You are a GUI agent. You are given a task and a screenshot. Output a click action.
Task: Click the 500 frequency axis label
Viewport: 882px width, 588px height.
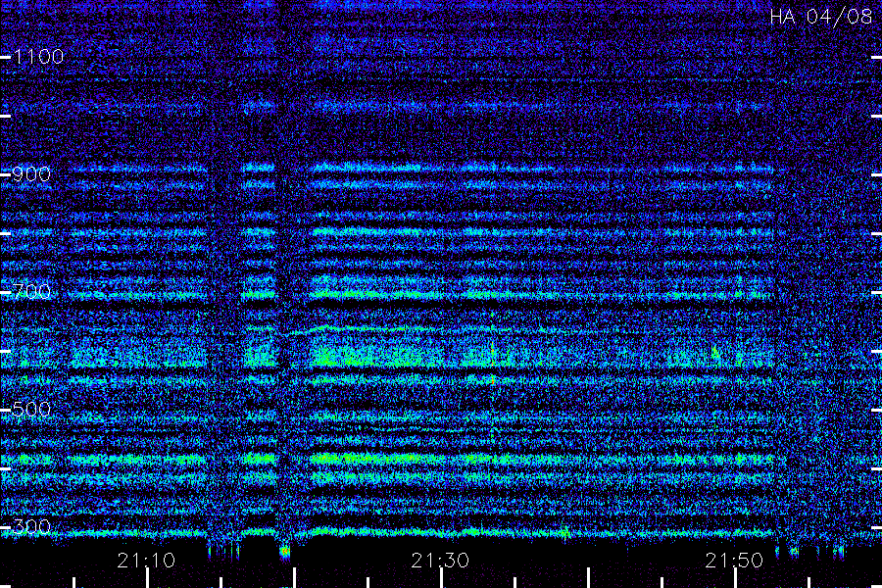point(31,409)
